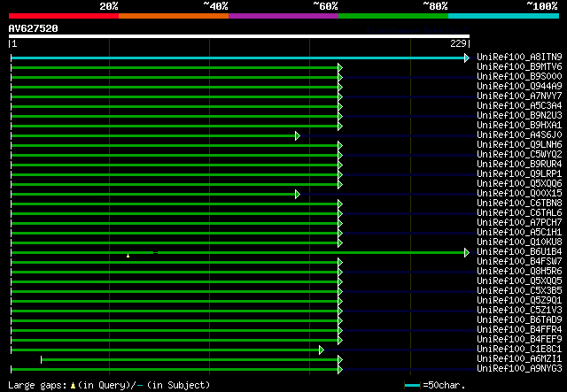Select the UniRef100_Q5XQQ6 label
The width and height of the screenshot is (567, 392).
click(519, 184)
